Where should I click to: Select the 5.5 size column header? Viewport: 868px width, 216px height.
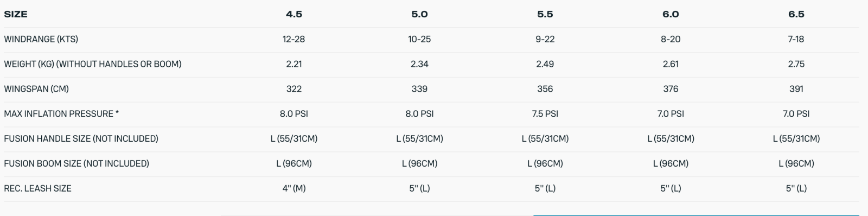(545, 14)
